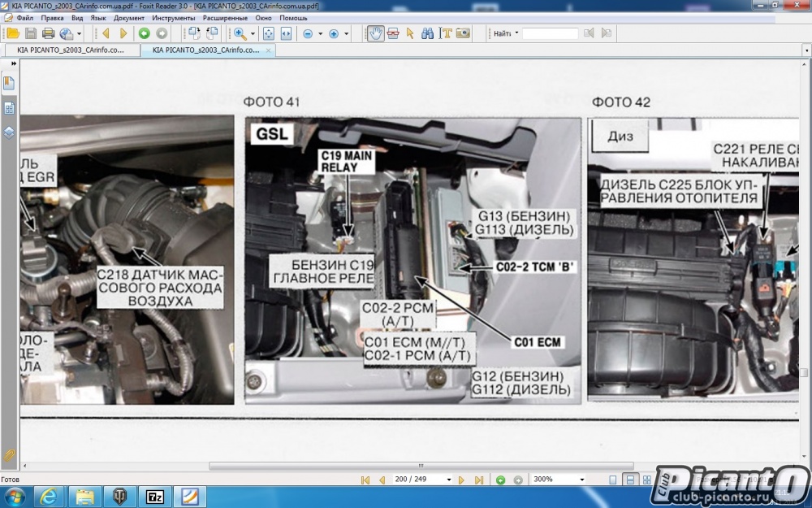Open the Инструменты menu
The image size is (812, 508).
(x=174, y=18)
